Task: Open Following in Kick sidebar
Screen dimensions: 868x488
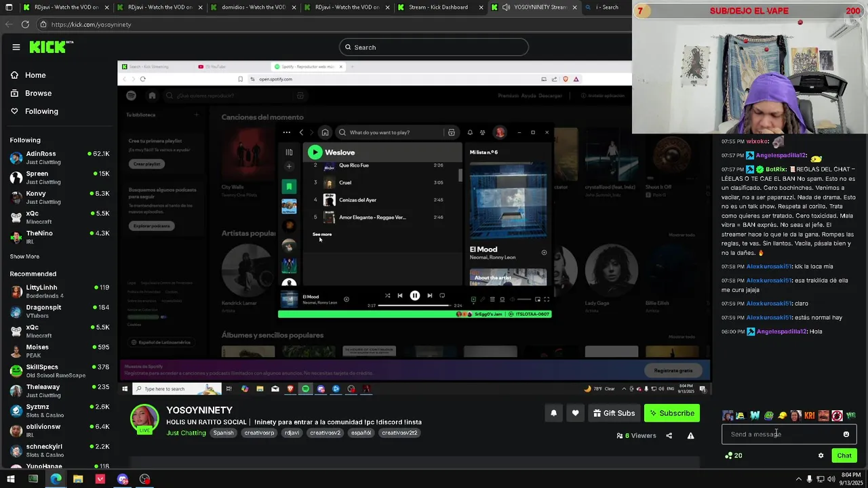Action: click(x=35, y=111)
